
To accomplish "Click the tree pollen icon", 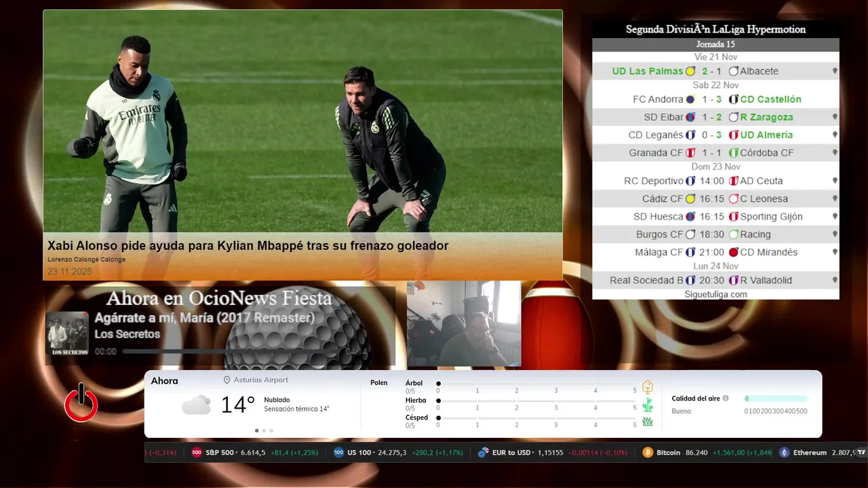I will [648, 387].
